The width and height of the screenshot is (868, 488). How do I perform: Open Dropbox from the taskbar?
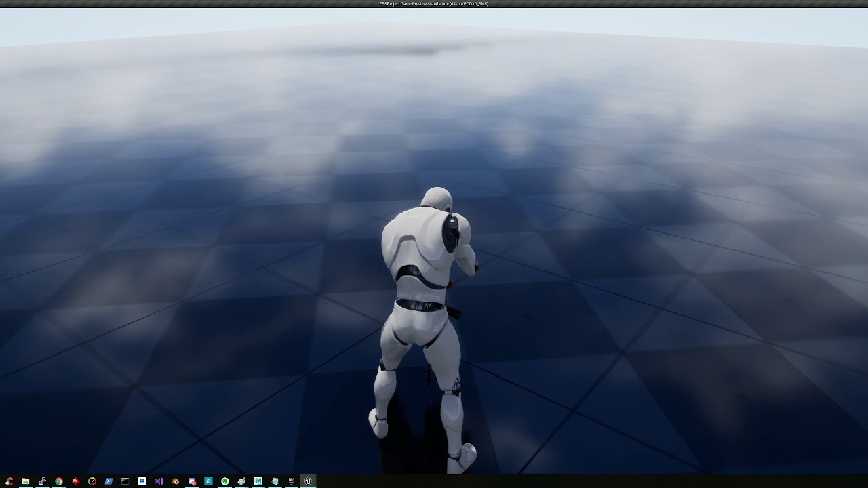[x=142, y=481]
